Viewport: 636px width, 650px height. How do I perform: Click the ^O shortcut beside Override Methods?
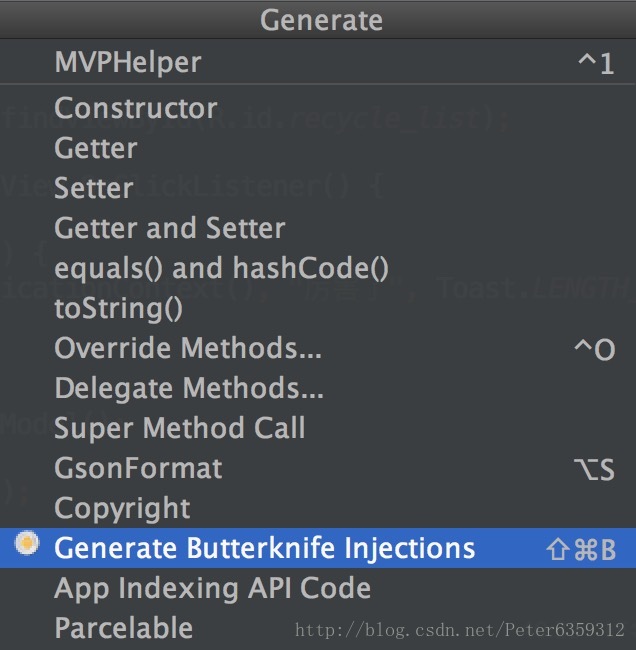(x=595, y=349)
